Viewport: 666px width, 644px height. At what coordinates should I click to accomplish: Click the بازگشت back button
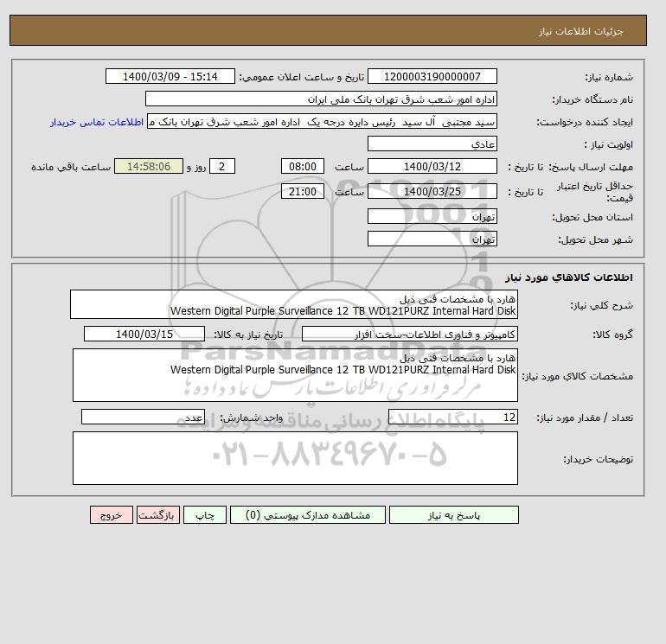click(x=158, y=515)
